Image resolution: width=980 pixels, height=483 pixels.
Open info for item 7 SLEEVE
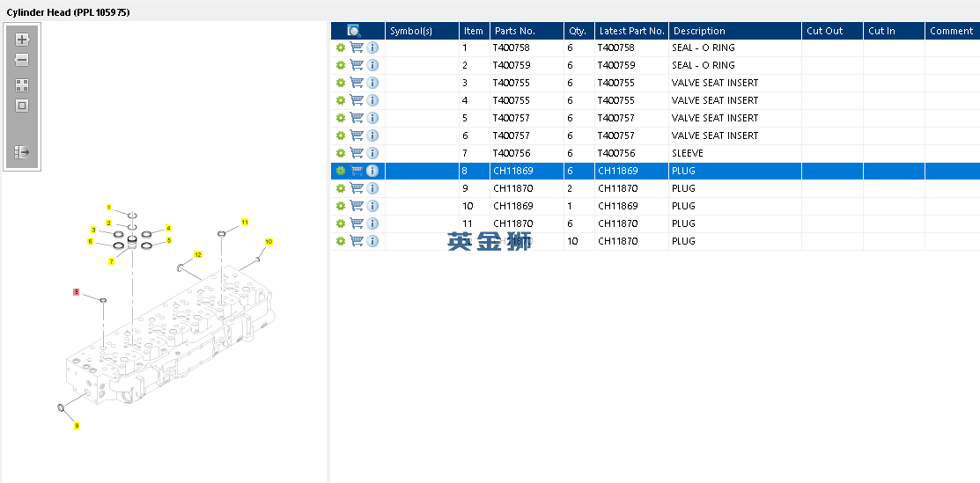pos(372,153)
